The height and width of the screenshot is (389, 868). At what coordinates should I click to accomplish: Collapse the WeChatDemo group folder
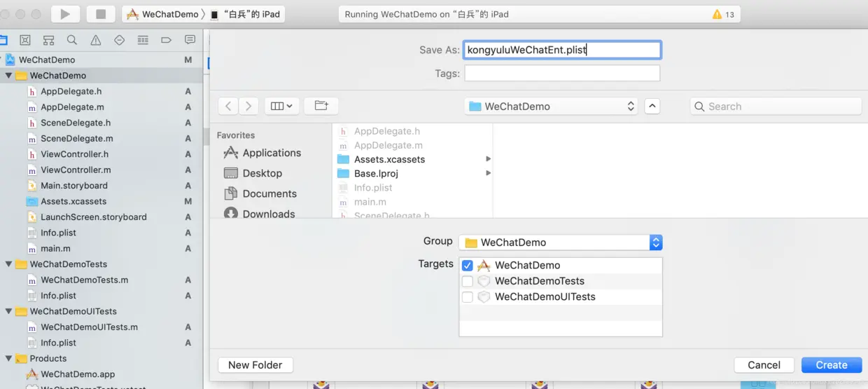[x=9, y=76]
